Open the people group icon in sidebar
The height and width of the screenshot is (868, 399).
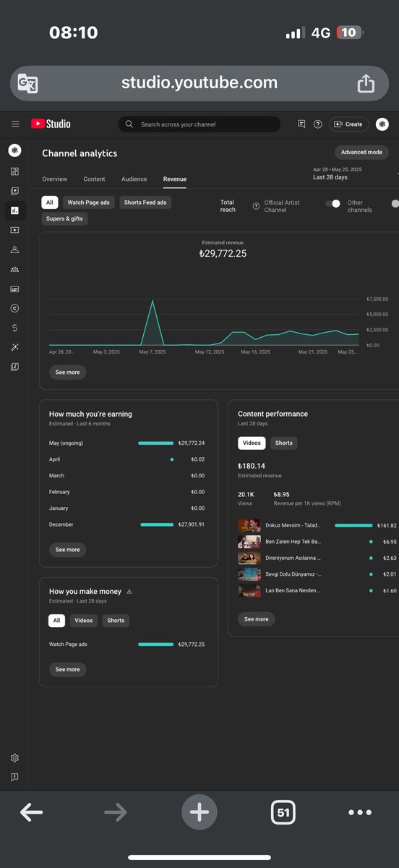point(14,269)
